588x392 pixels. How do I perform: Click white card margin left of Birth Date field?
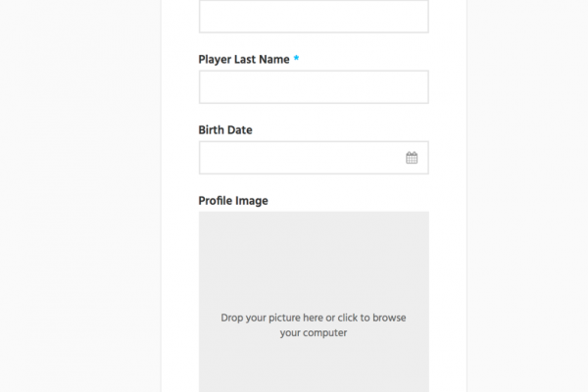[x=180, y=158]
